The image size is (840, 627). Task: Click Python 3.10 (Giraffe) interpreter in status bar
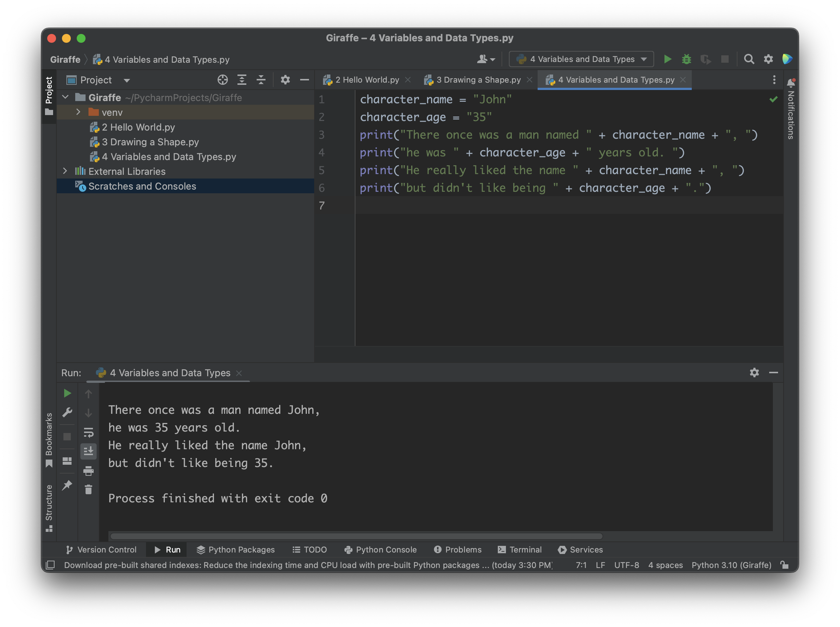[x=731, y=565]
